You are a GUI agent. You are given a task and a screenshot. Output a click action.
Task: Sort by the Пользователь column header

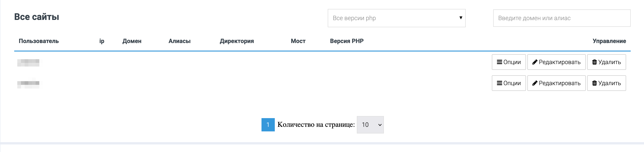click(x=39, y=41)
